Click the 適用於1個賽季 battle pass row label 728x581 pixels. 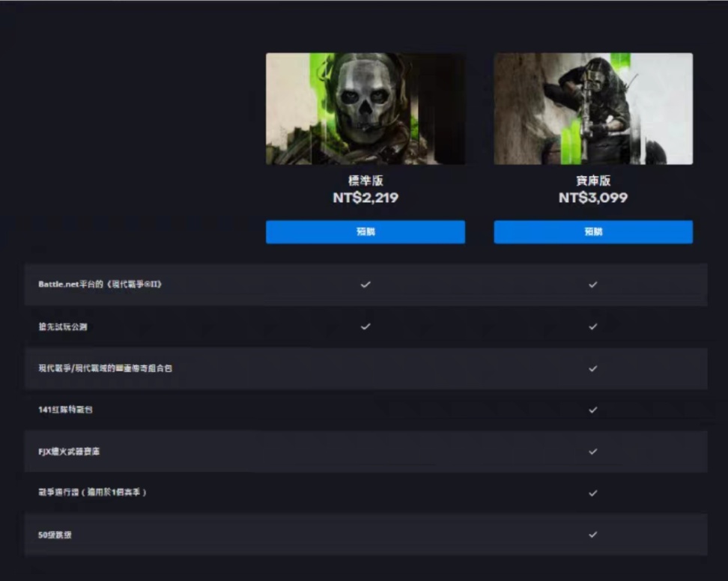click(x=92, y=492)
